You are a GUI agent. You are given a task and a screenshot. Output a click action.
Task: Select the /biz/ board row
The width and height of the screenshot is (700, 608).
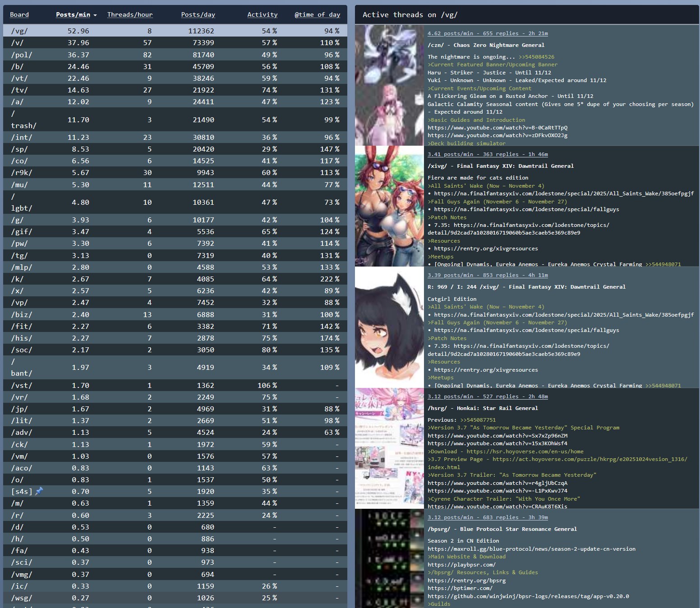pyautogui.click(x=175, y=314)
